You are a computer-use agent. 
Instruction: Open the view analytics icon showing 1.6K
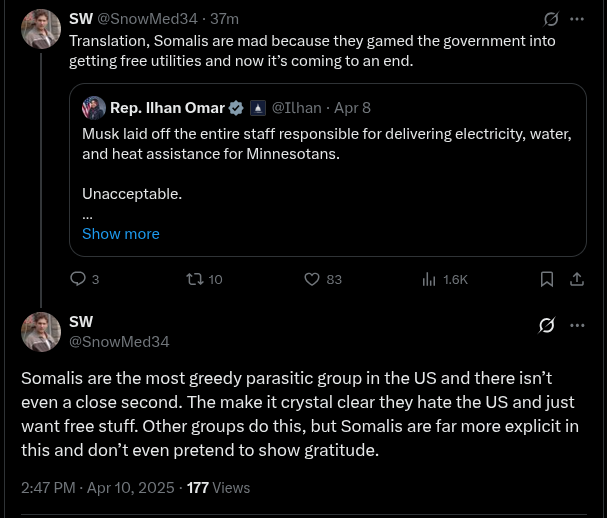point(429,279)
